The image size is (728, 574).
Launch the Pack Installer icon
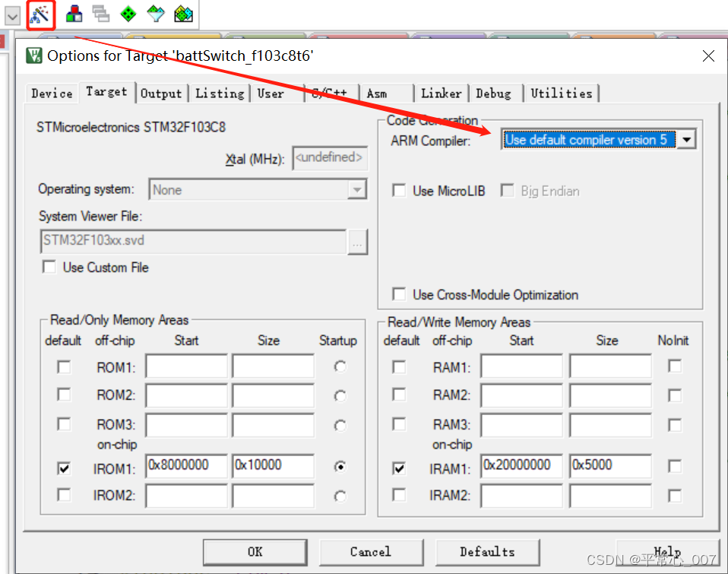point(183,14)
